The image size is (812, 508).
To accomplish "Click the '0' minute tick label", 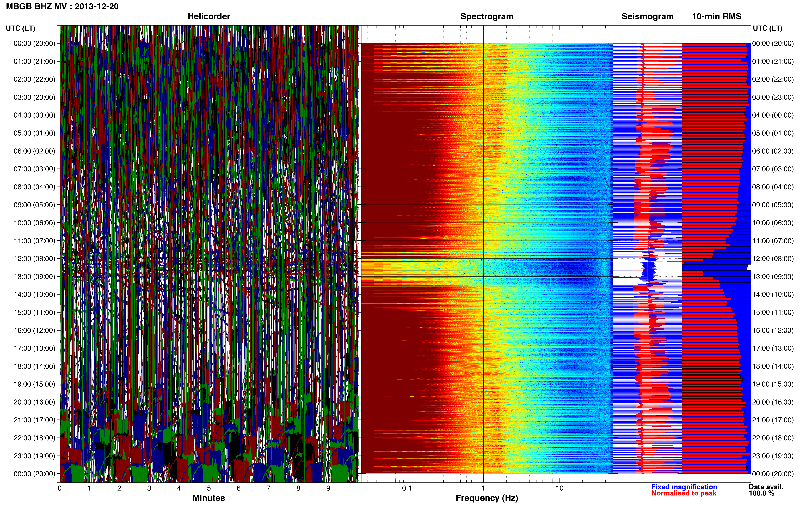I will click(x=60, y=488).
